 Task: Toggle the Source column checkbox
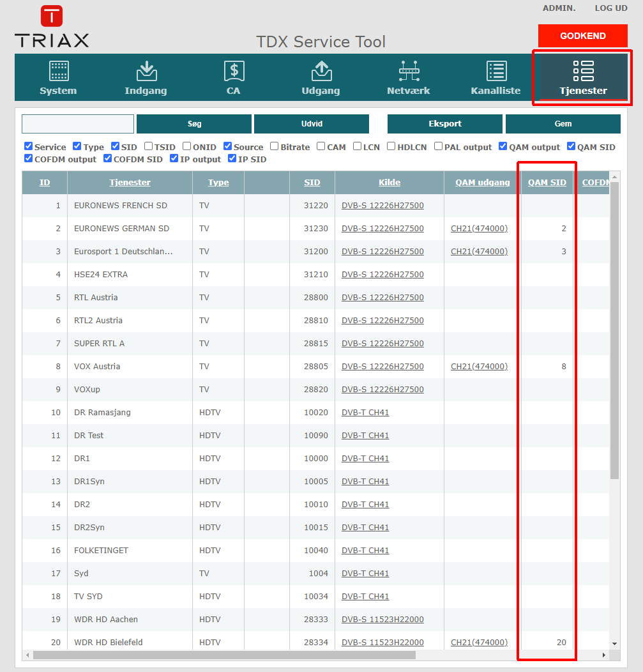pos(228,146)
